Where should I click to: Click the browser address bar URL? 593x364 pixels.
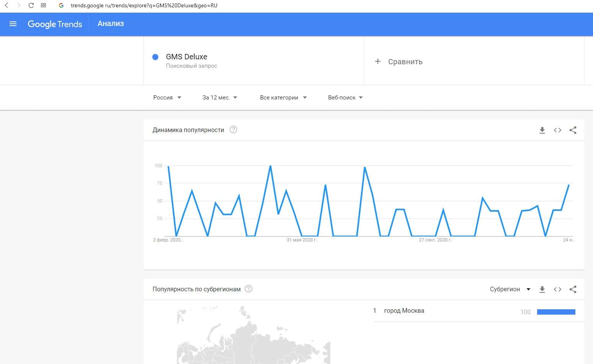tap(144, 5)
